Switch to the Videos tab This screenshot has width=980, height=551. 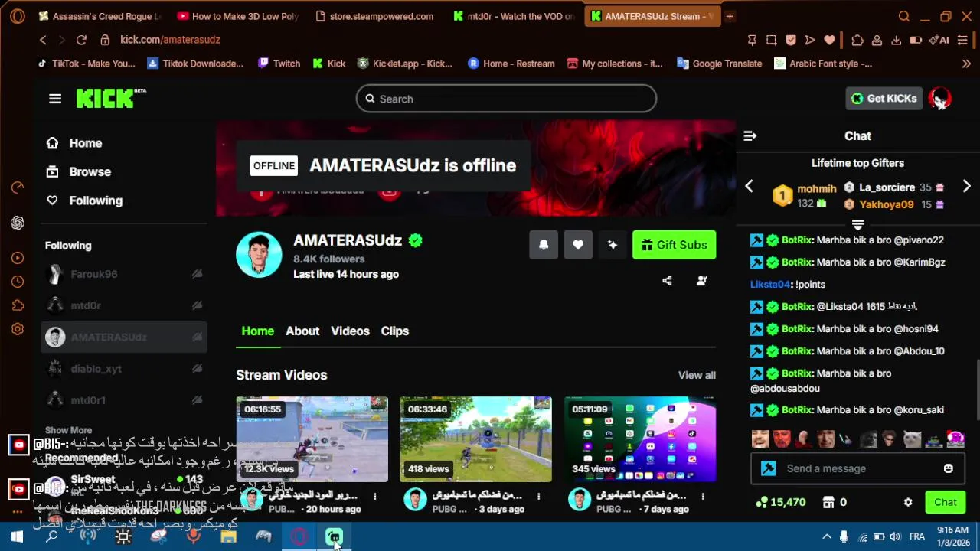tap(350, 331)
